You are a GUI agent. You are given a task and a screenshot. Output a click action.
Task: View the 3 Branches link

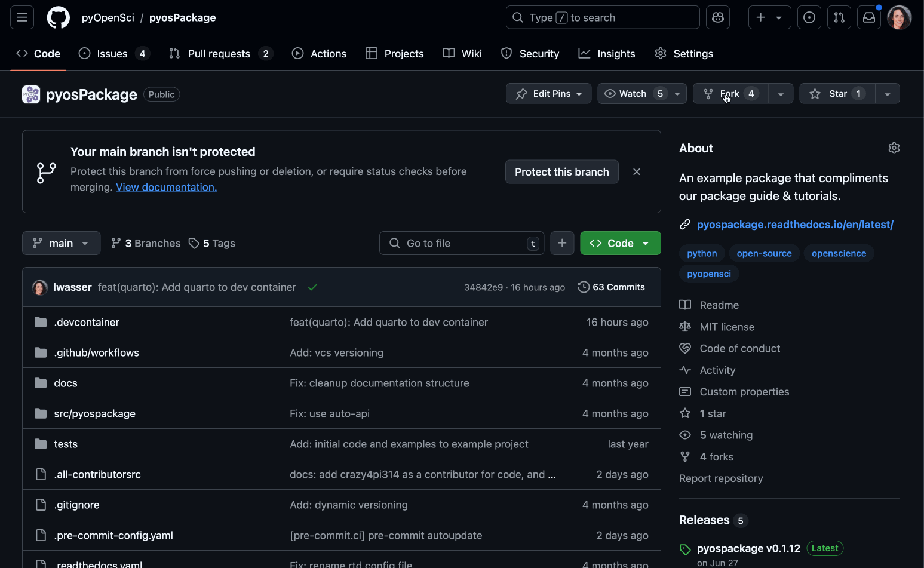pyautogui.click(x=146, y=243)
